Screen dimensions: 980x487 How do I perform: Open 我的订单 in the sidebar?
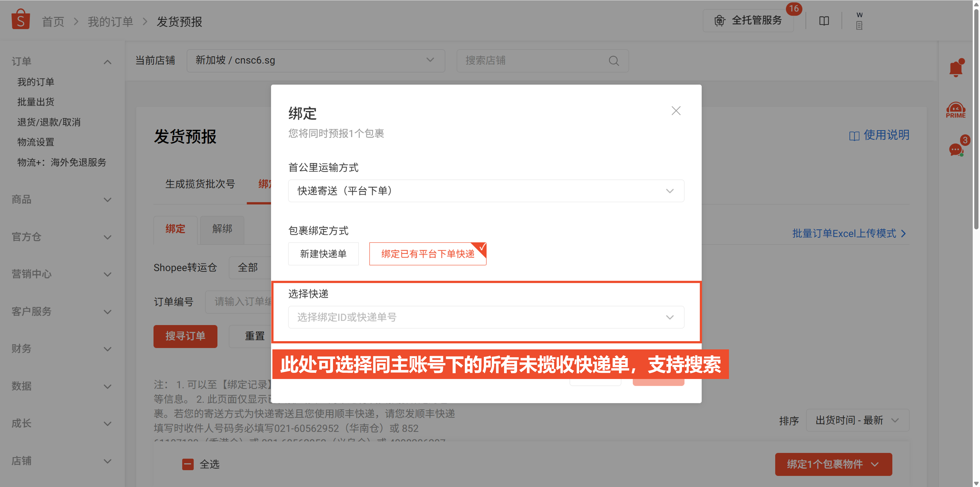[x=36, y=82]
